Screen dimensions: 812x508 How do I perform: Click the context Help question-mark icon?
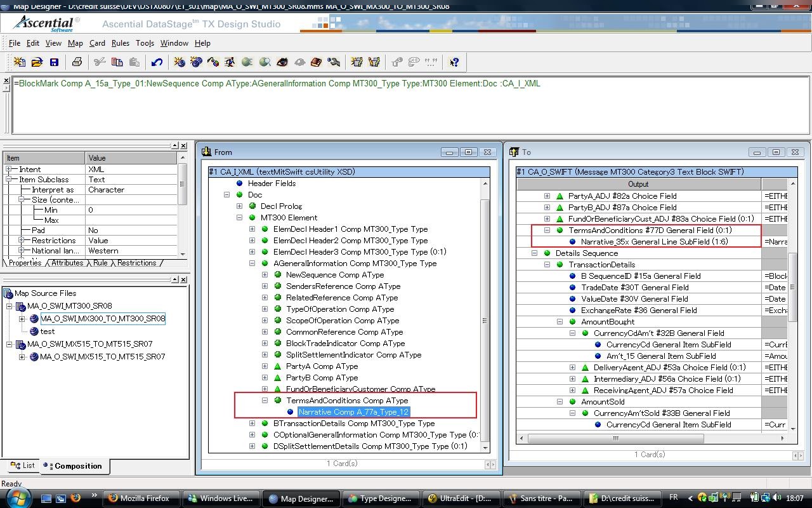pyautogui.click(x=454, y=62)
